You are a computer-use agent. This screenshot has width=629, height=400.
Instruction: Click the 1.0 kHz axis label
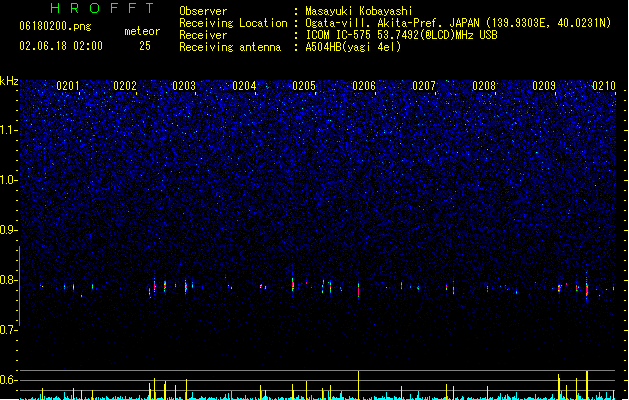click(9, 180)
